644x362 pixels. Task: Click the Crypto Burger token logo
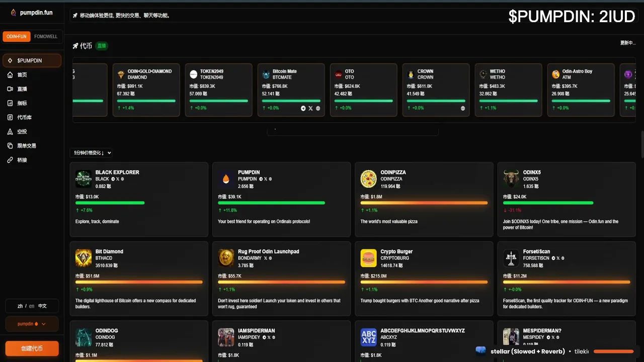point(368,258)
